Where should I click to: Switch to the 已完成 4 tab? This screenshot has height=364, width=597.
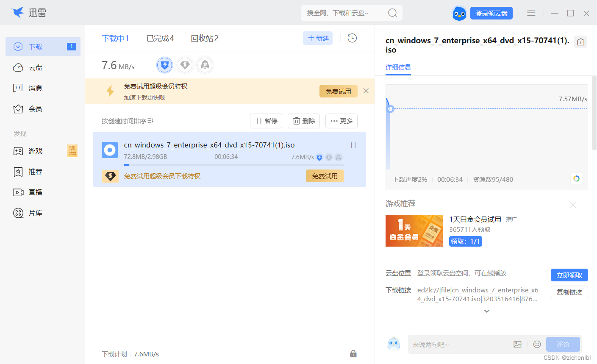pos(160,38)
